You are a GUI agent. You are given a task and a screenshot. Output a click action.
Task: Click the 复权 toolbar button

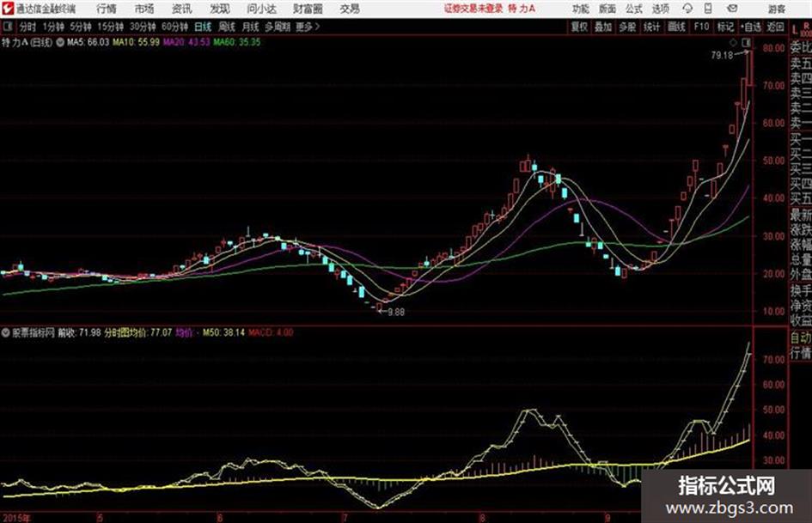click(x=579, y=27)
